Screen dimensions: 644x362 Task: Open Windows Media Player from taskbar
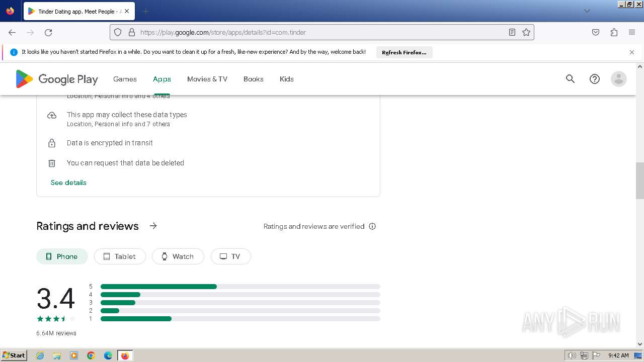click(x=74, y=355)
